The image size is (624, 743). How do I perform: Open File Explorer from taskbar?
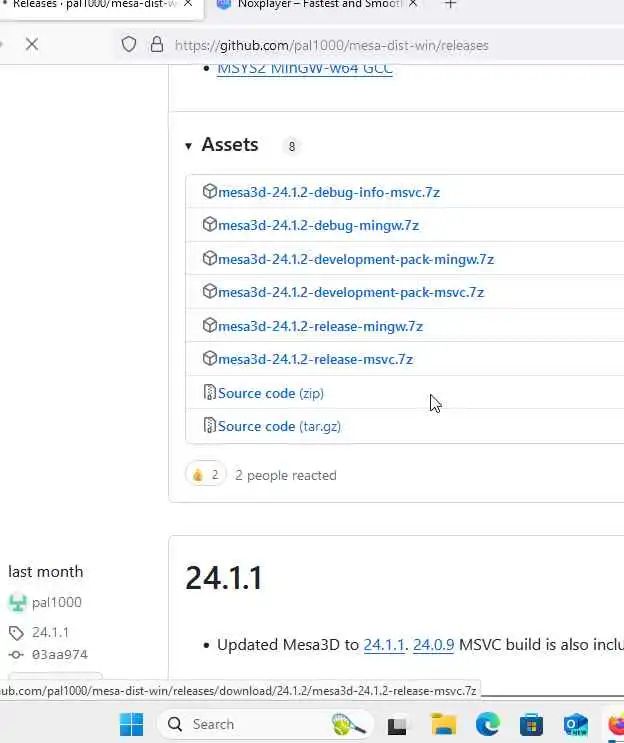443,725
